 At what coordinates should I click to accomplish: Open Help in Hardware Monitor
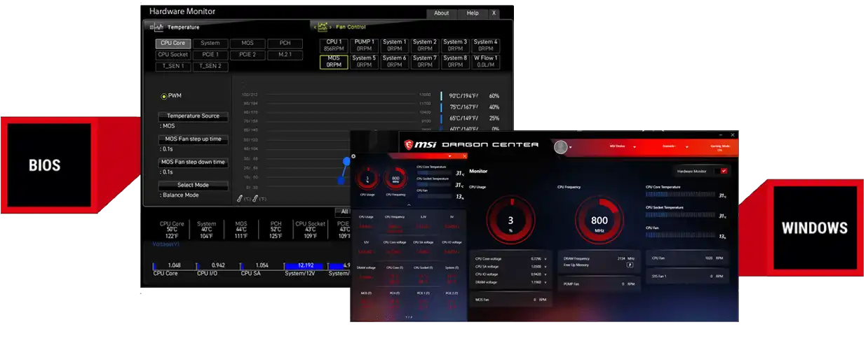(x=473, y=13)
